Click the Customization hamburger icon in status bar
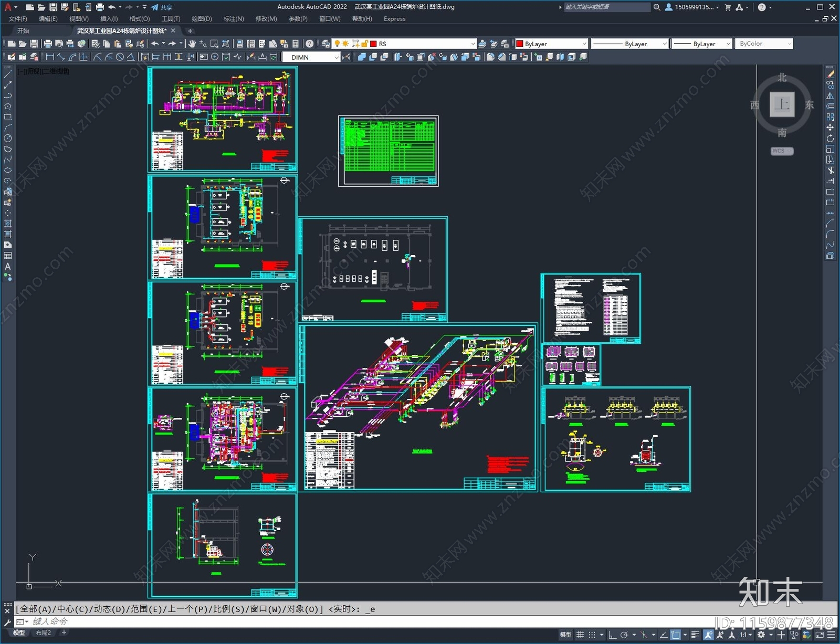 pyautogui.click(x=831, y=635)
